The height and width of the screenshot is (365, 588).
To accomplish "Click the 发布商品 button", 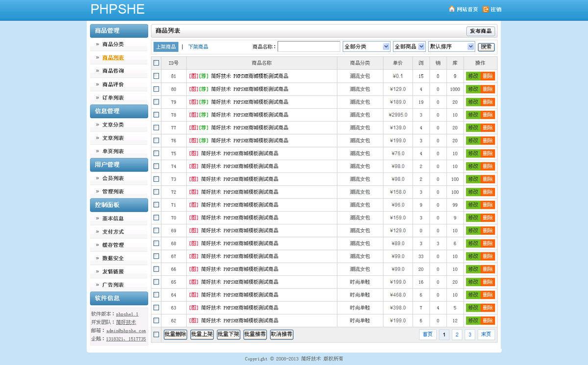I will [x=481, y=31].
